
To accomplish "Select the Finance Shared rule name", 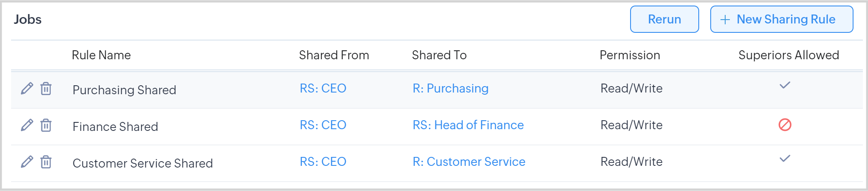I will [x=115, y=127].
